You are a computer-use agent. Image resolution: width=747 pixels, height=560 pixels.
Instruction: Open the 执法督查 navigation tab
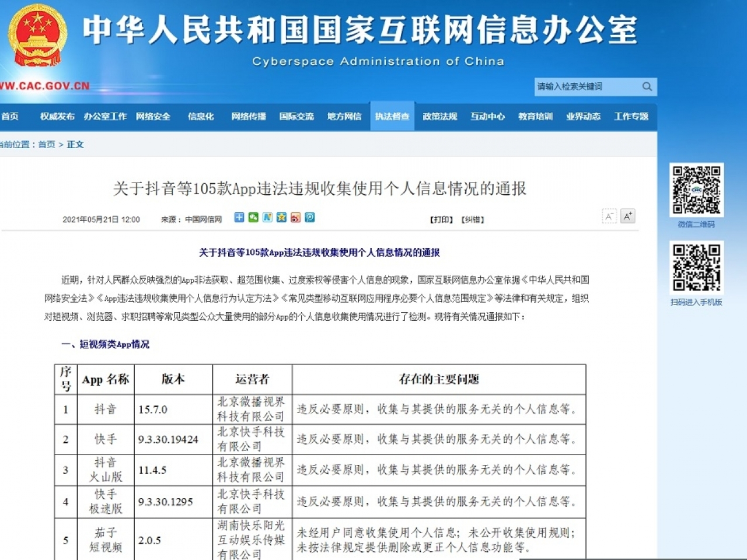tap(392, 116)
